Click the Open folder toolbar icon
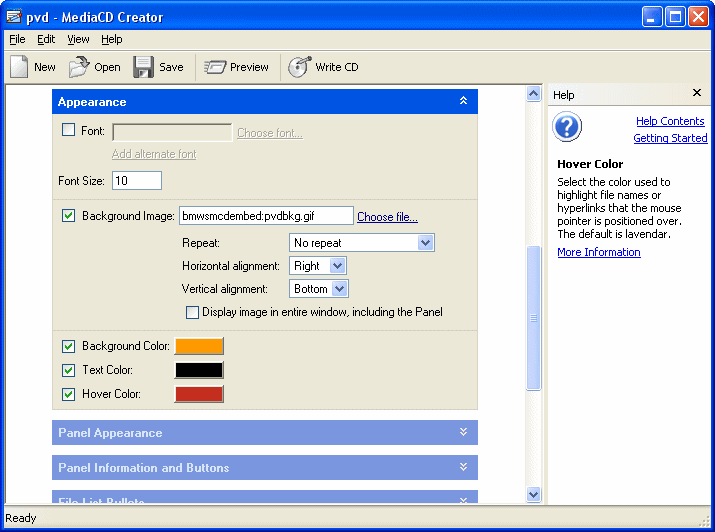Screen dimensions: 715x532 click(79, 67)
